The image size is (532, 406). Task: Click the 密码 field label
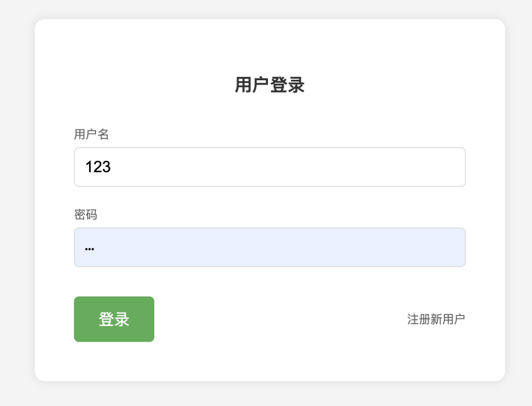85,214
